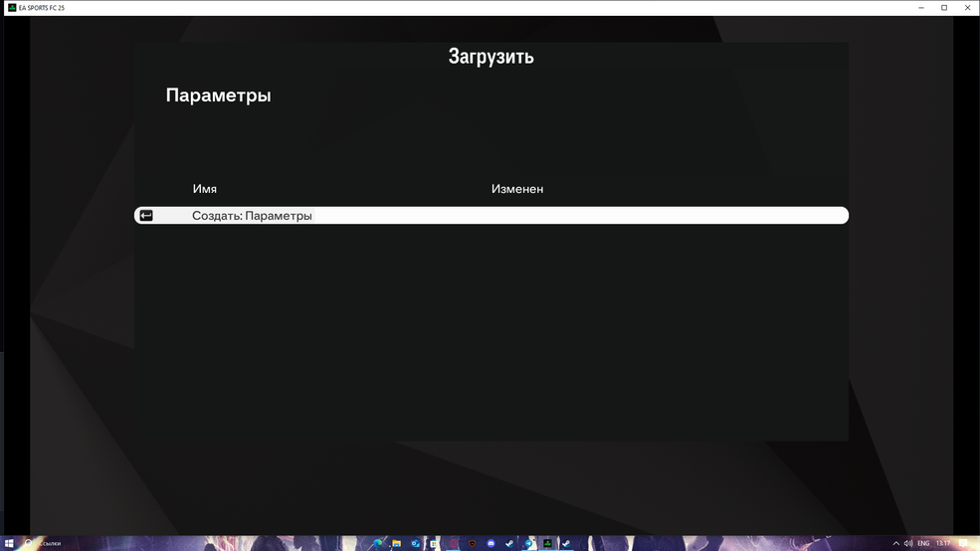Click the taskbar clock

click(x=942, y=544)
